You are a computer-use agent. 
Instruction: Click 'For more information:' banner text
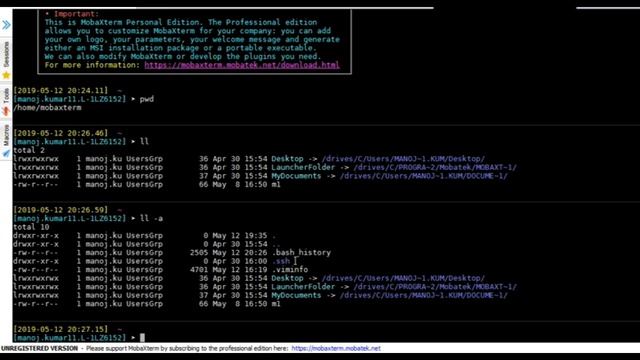pos(92,65)
